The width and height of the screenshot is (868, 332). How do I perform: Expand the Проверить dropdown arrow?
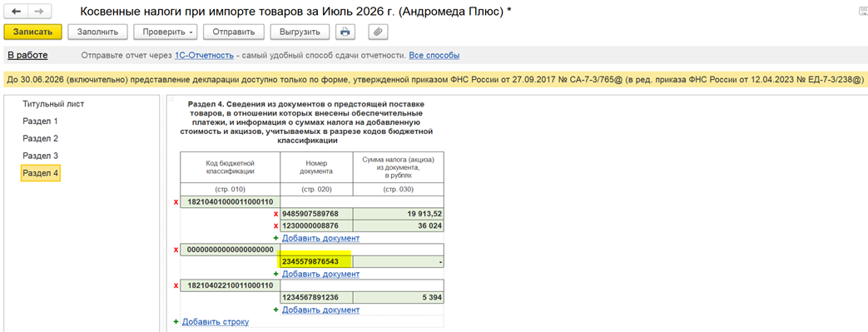pyautogui.click(x=190, y=32)
